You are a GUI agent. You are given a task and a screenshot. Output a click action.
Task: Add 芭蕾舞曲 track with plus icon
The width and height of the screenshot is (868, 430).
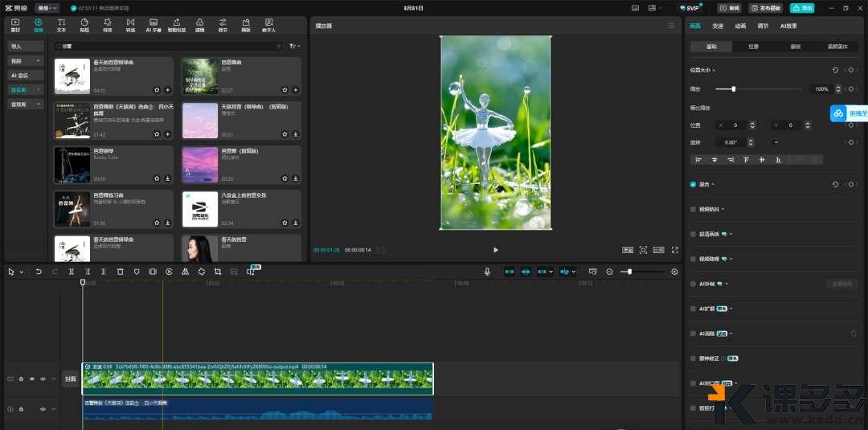(x=295, y=90)
